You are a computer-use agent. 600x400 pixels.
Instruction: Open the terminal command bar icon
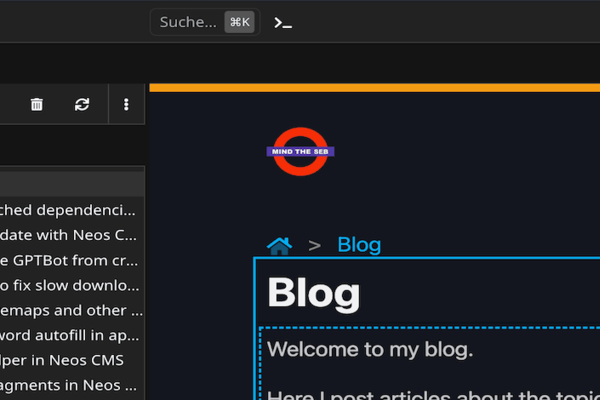(x=283, y=23)
